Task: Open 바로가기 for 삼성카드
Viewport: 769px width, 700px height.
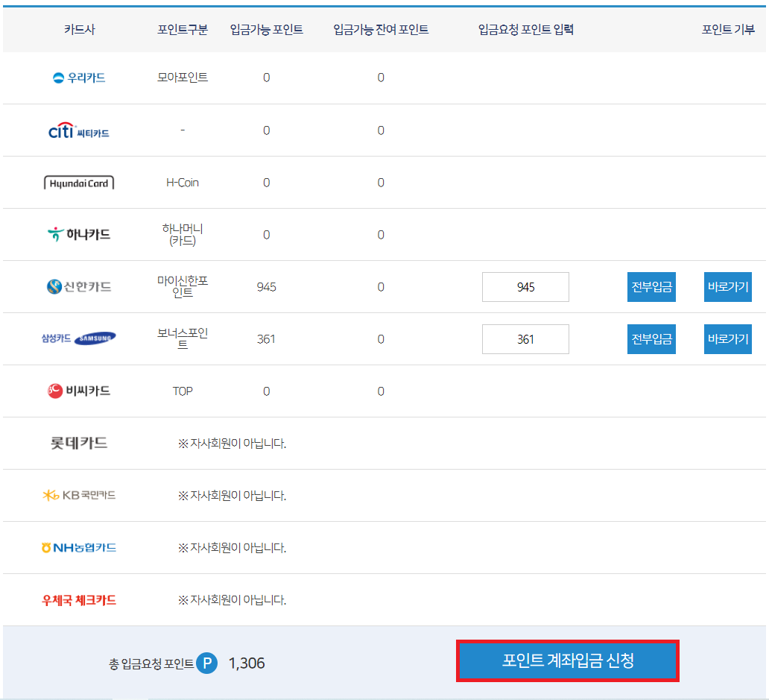Action: click(727, 338)
